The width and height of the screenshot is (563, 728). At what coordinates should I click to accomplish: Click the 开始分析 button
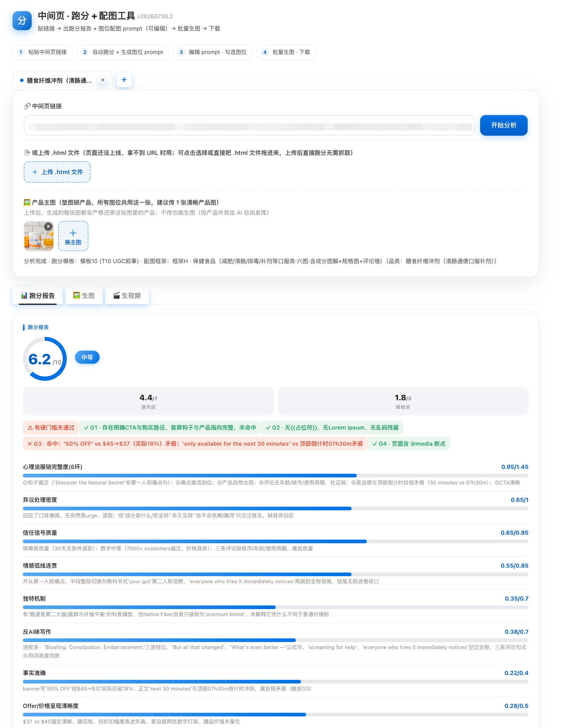503,125
